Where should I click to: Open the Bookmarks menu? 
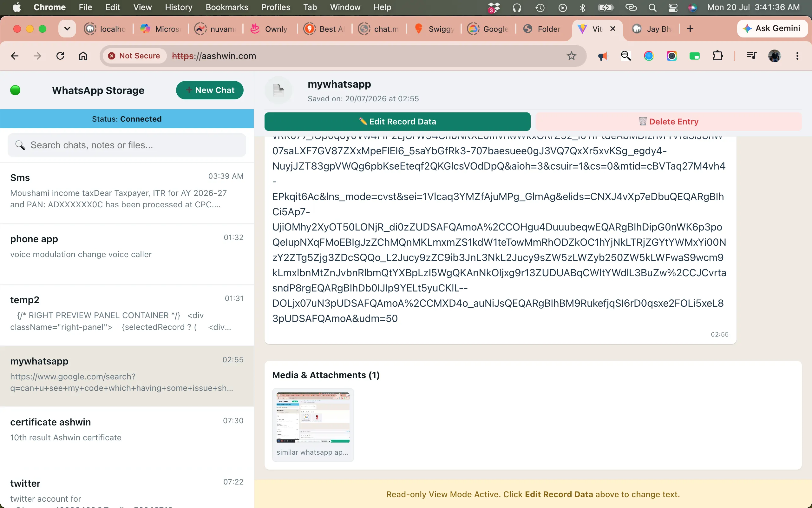(227, 7)
